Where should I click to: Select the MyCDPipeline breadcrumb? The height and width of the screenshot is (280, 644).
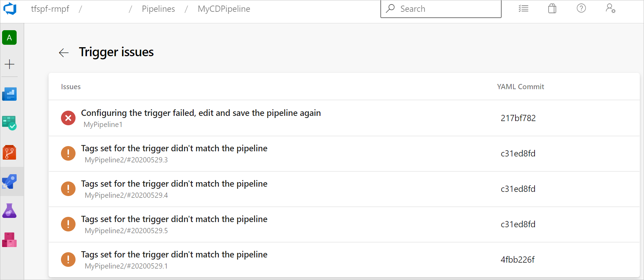[224, 9]
